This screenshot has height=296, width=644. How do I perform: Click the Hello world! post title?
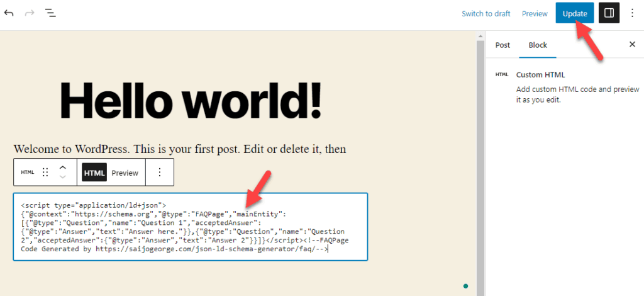click(x=191, y=100)
